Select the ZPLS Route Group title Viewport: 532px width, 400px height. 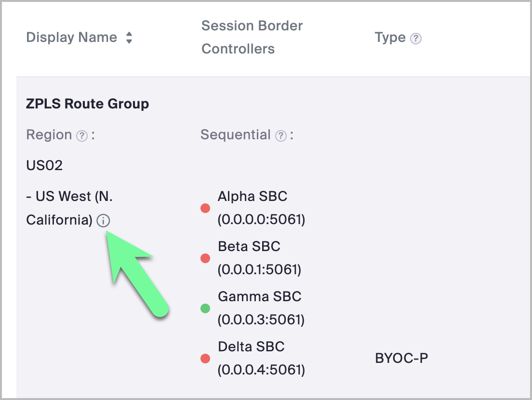pos(87,104)
